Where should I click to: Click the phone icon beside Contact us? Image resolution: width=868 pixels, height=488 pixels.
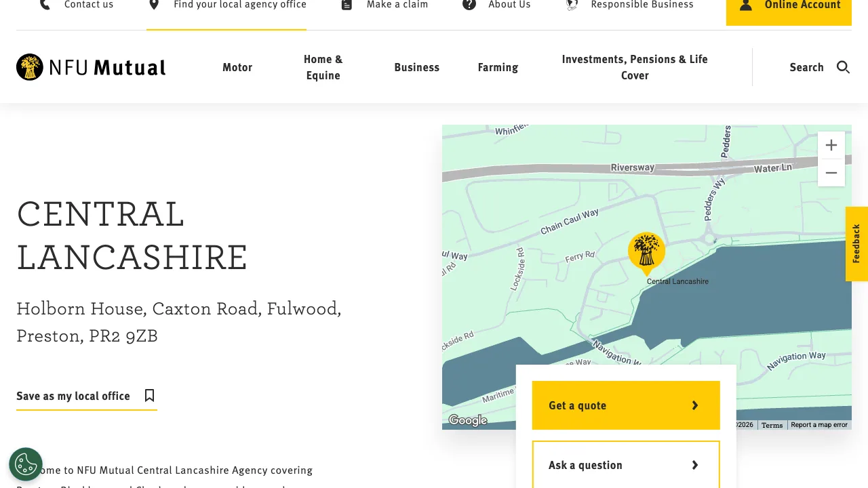(x=45, y=5)
